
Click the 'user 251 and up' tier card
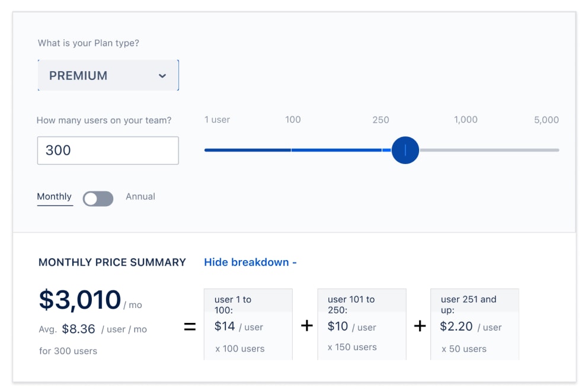(x=474, y=323)
